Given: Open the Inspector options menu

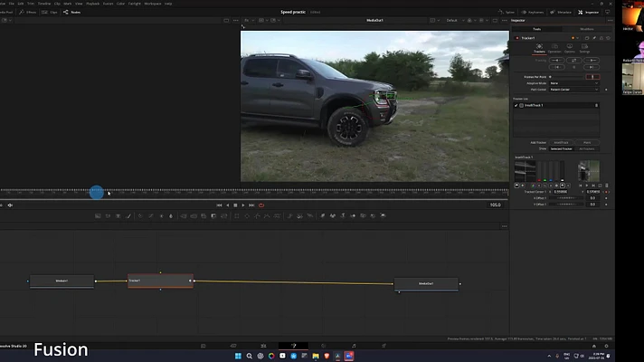Looking at the screenshot, I should pyautogui.click(x=610, y=20).
